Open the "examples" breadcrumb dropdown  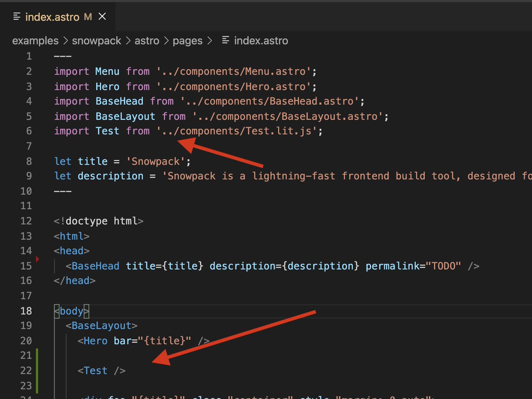tap(35, 40)
